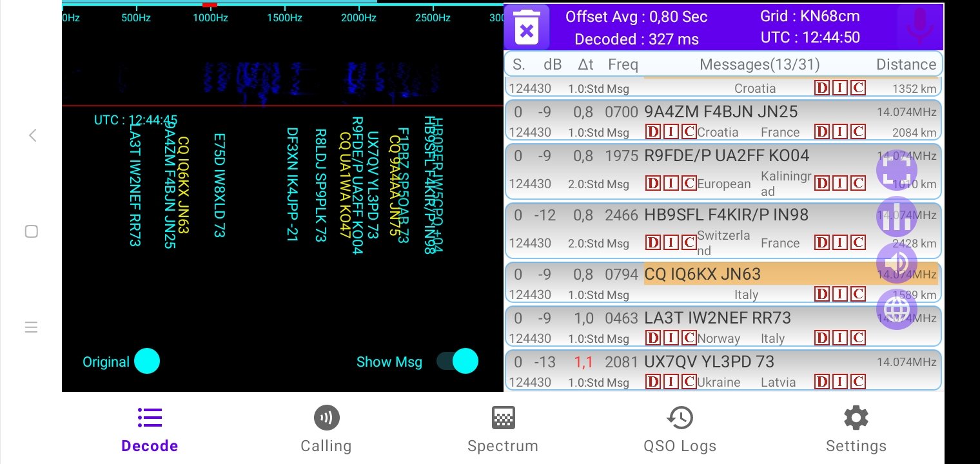
Task: Open the floating bar chart button
Action: [896, 217]
